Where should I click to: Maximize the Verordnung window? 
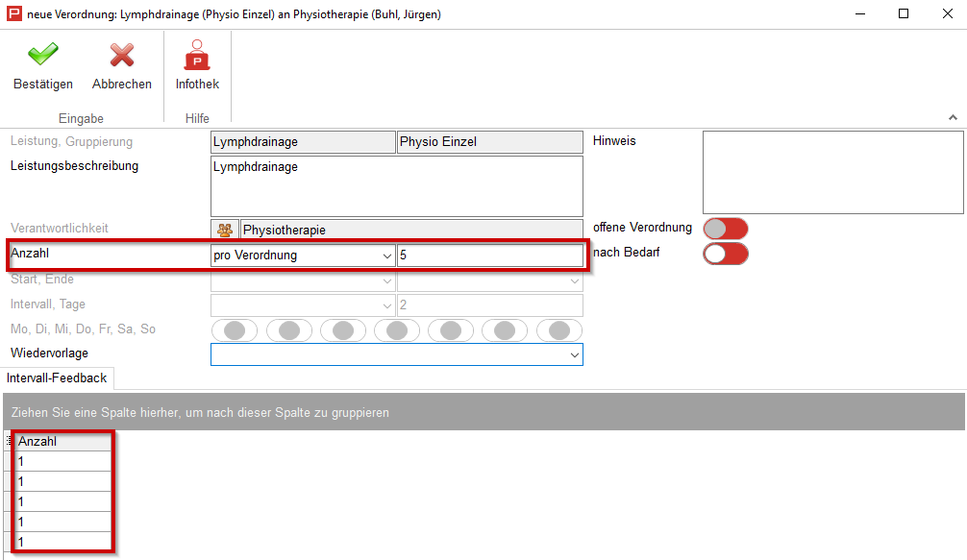pyautogui.click(x=903, y=14)
